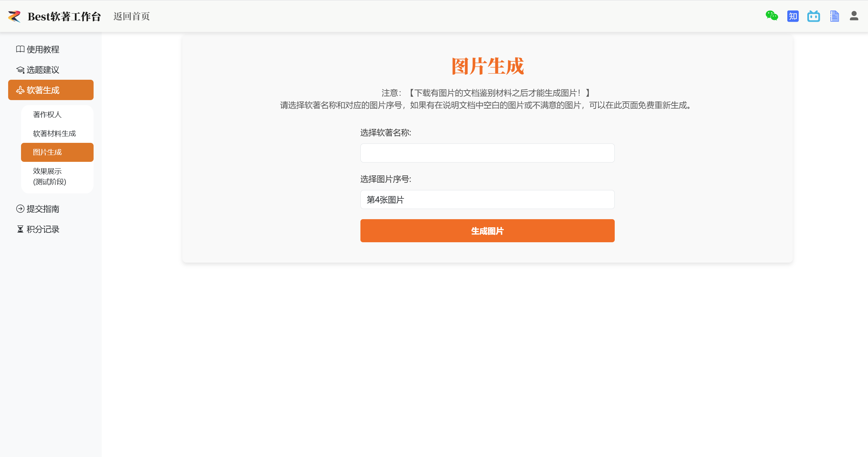Click the book icon beside 使用教程
868x457 pixels.
20,49
